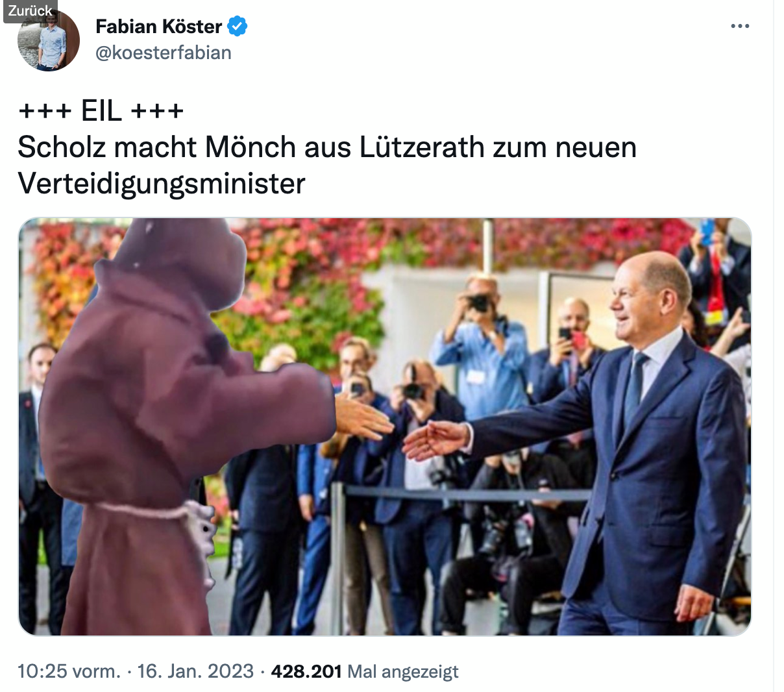Open the three-dot more options menu
Viewport: 784px width, 692px height.
[x=740, y=27]
